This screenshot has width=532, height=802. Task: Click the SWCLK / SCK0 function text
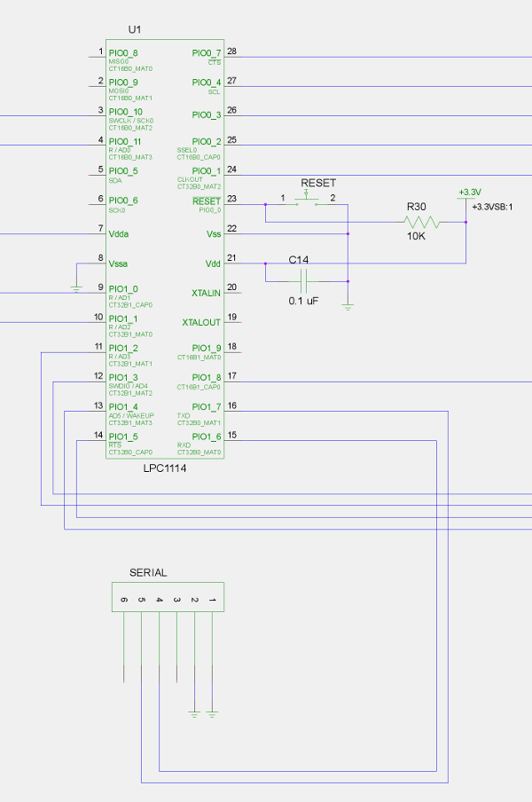[x=131, y=121]
